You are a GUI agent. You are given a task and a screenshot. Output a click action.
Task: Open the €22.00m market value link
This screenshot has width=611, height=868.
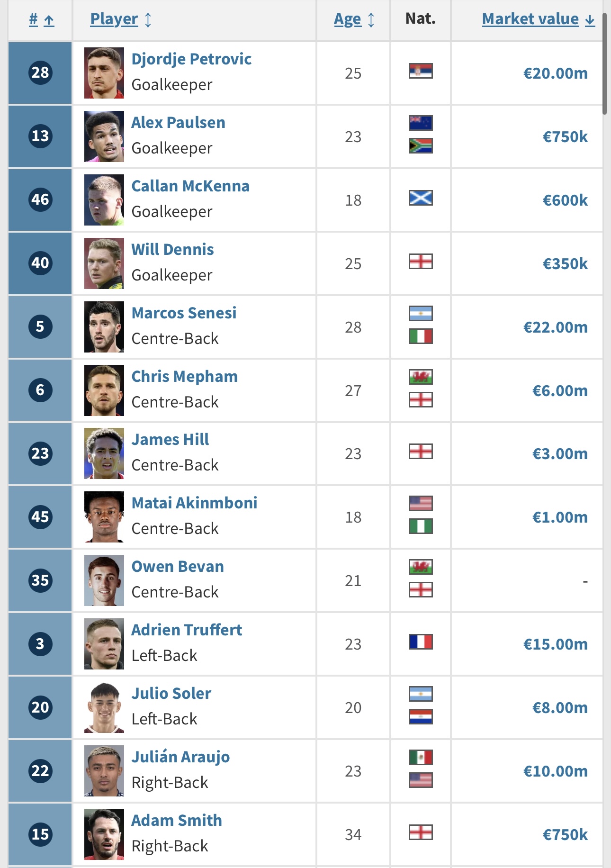tap(555, 327)
